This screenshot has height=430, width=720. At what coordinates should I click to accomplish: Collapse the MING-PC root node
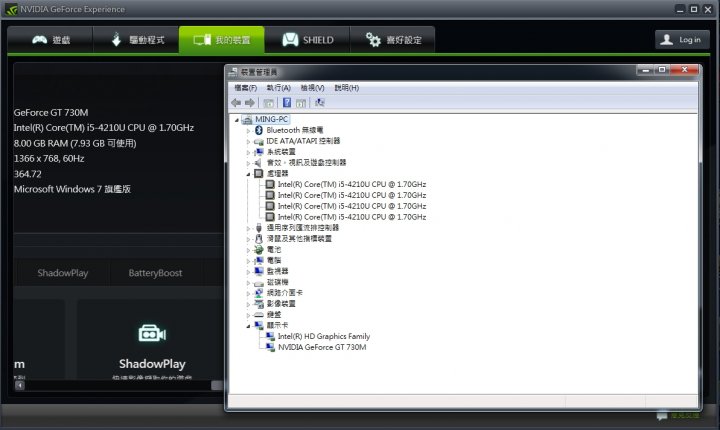click(237, 120)
